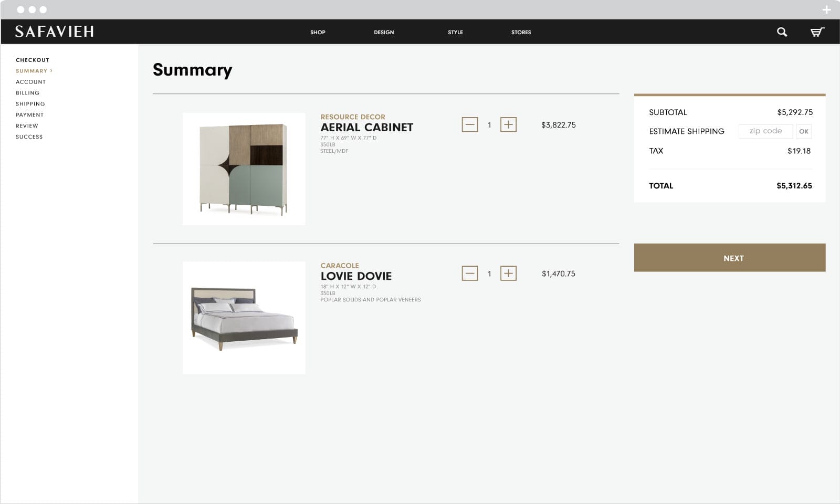This screenshot has width=840, height=504.
Task: Decrease Aerial Cabinet quantity with minus
Action: [x=469, y=125]
